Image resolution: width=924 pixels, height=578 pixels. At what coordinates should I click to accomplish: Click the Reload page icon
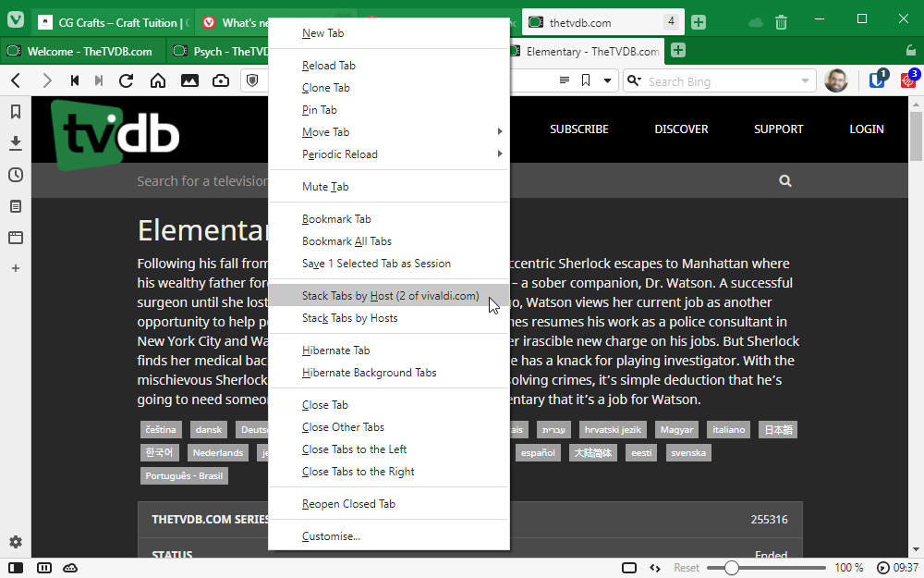click(x=127, y=81)
